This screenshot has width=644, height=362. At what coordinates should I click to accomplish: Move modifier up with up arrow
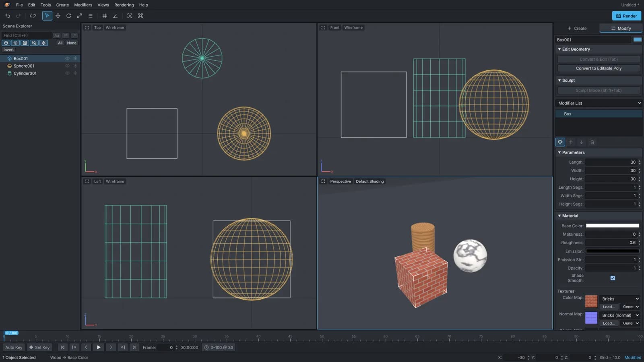571,142
